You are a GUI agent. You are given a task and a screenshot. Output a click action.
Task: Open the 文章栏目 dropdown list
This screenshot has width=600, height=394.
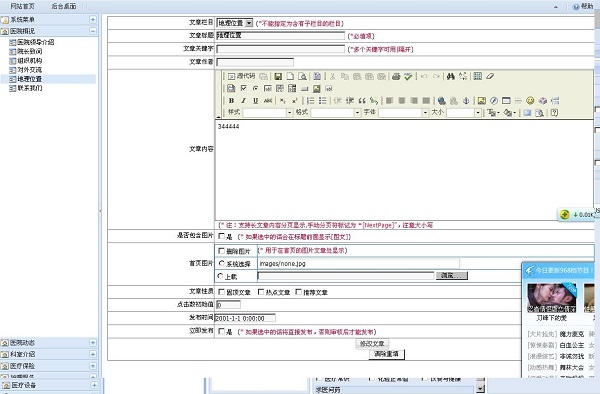(235, 23)
